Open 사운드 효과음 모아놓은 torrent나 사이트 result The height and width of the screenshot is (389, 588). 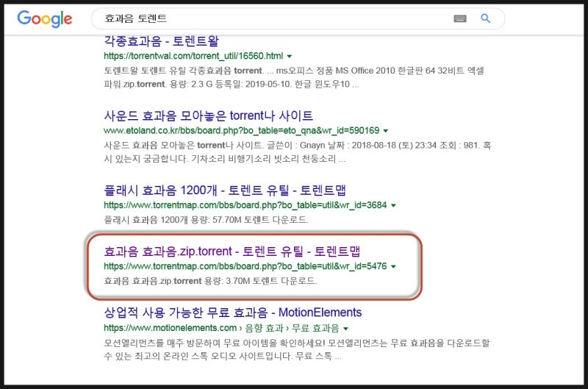click(208, 115)
